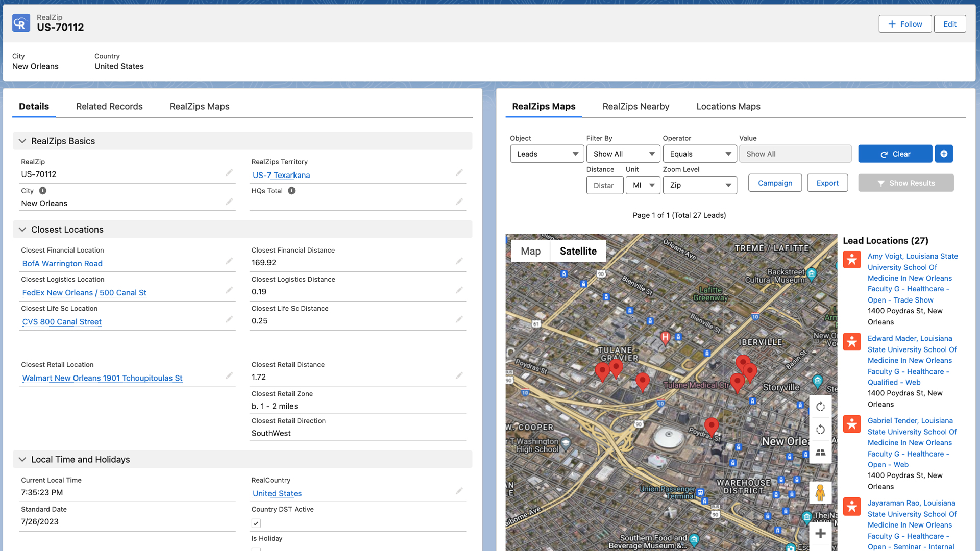Edit Closest Retail Distance pencil icon
Image resolution: width=980 pixels, height=551 pixels.
coord(459,375)
